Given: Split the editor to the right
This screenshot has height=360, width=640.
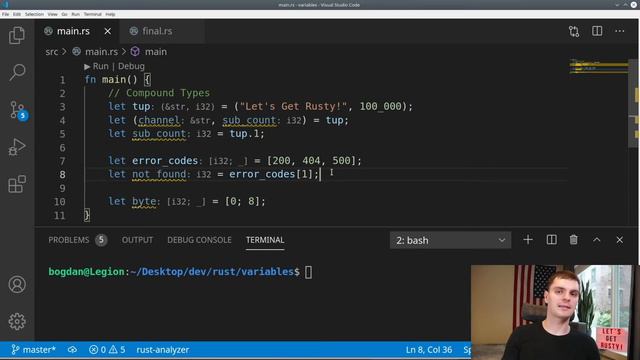Looking at the screenshot, I should coord(597,31).
